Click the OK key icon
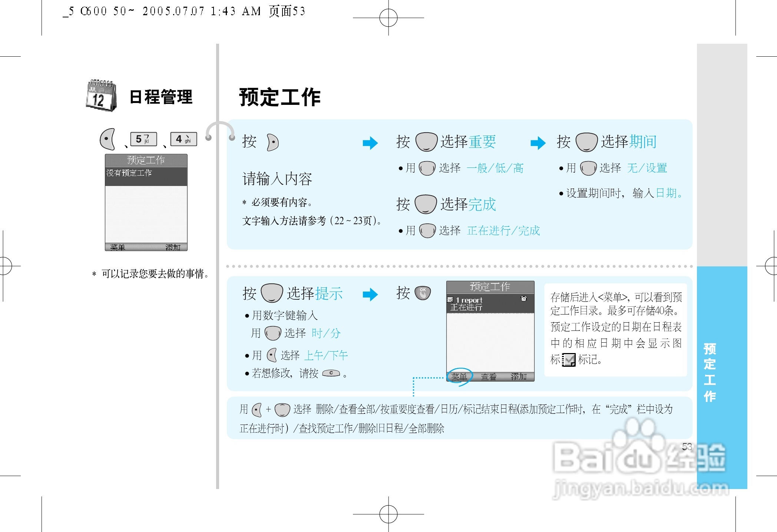The image size is (777, 532). [423, 293]
